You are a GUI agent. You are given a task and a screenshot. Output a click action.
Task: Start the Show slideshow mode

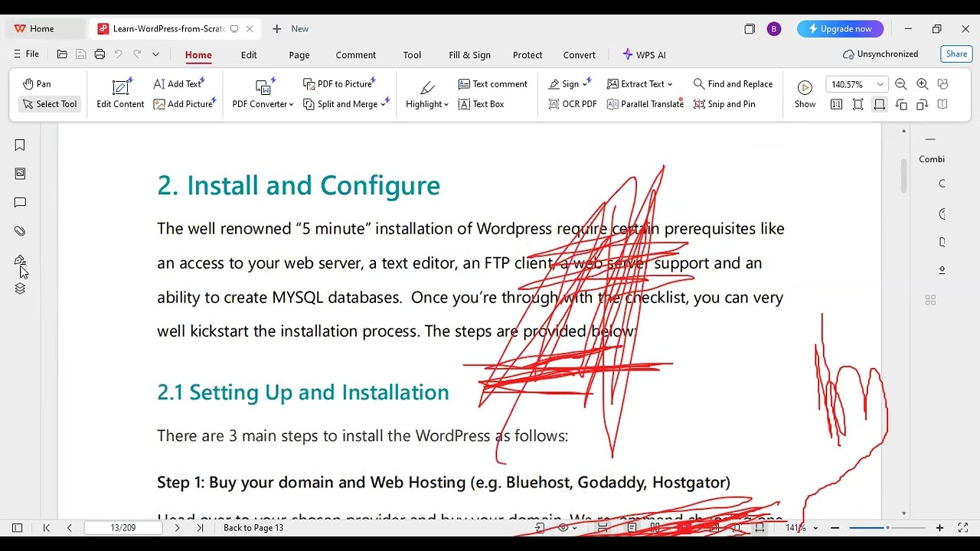click(805, 95)
